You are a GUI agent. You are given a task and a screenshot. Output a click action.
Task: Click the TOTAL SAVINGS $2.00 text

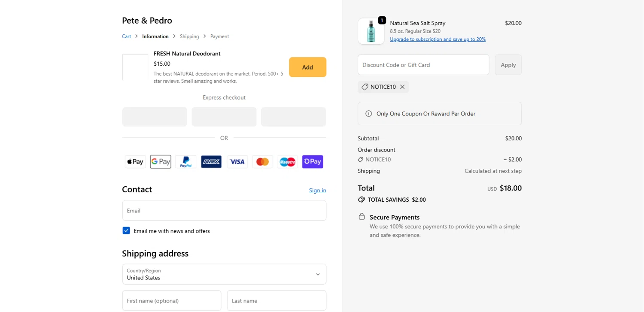pos(397,200)
